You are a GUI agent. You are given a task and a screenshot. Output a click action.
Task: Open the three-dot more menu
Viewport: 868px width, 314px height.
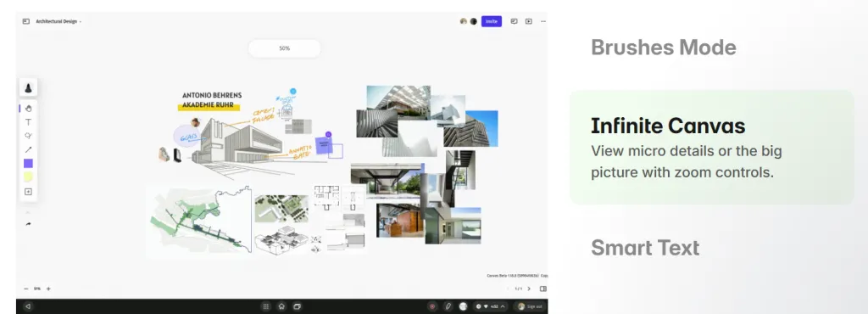coord(543,21)
